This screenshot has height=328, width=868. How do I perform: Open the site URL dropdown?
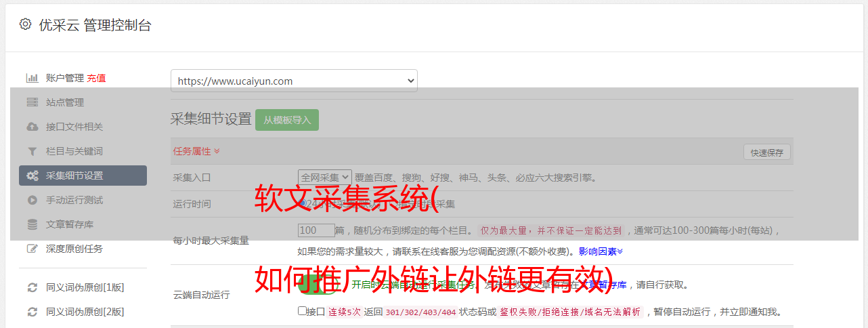pyautogui.click(x=294, y=81)
